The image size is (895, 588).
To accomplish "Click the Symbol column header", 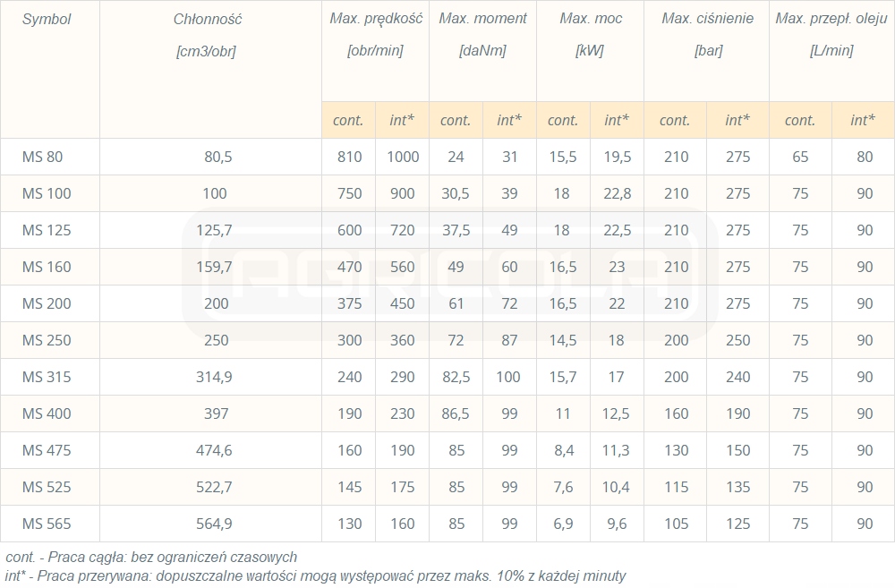I will coord(47,19).
